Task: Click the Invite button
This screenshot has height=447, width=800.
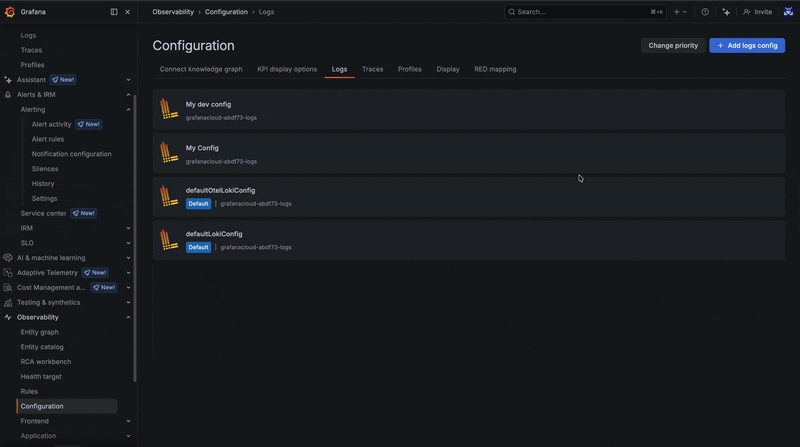Action: point(758,12)
